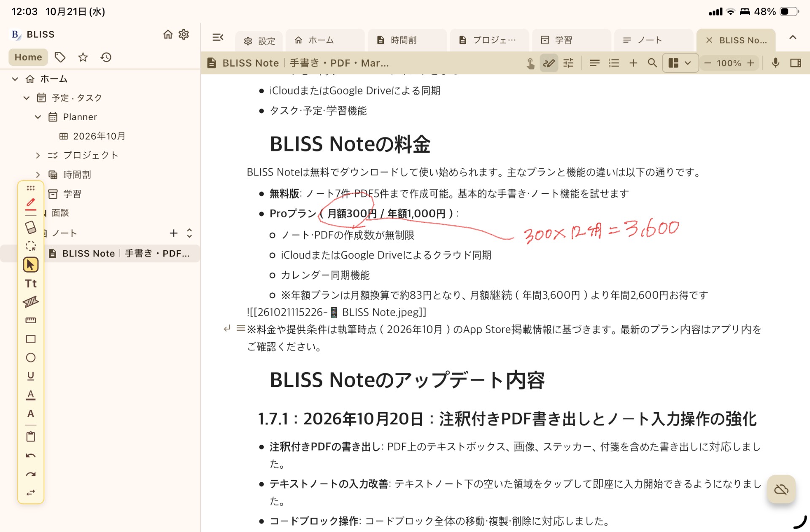Image resolution: width=810 pixels, height=532 pixels.
Task: Switch to the 学習 tab
Action: click(x=571, y=40)
